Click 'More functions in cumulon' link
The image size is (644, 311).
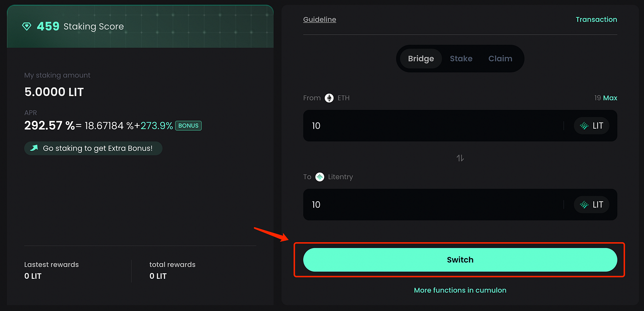pyautogui.click(x=460, y=290)
